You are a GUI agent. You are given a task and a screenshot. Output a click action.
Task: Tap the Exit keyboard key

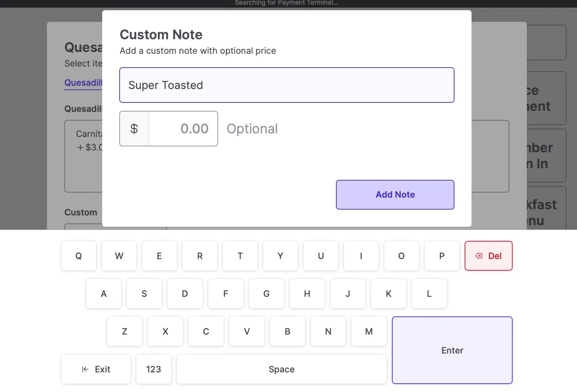[96, 369]
